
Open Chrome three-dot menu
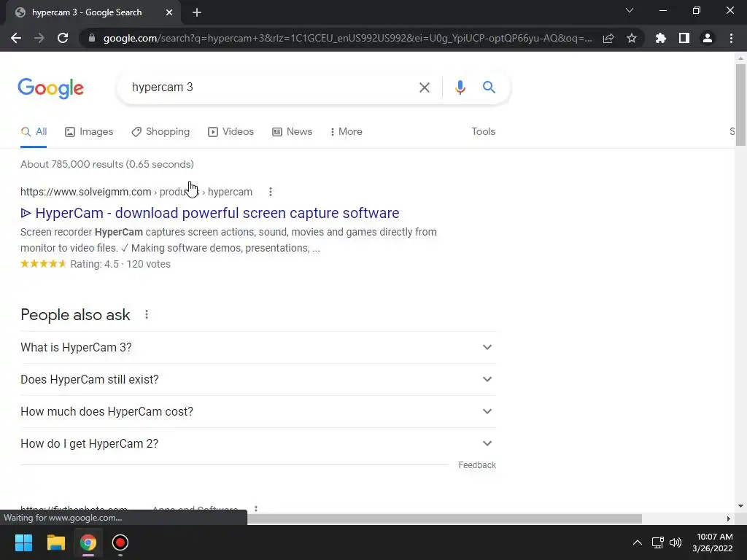[x=731, y=38]
